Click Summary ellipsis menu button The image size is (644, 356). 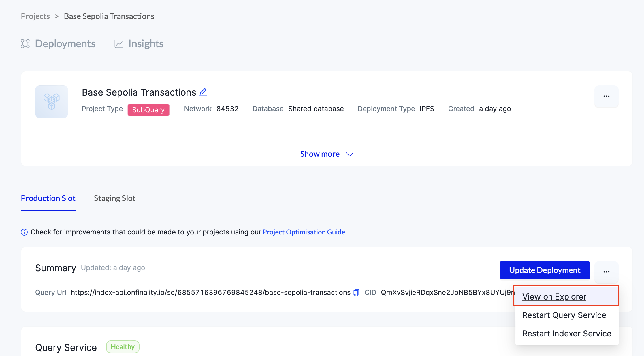click(x=606, y=272)
